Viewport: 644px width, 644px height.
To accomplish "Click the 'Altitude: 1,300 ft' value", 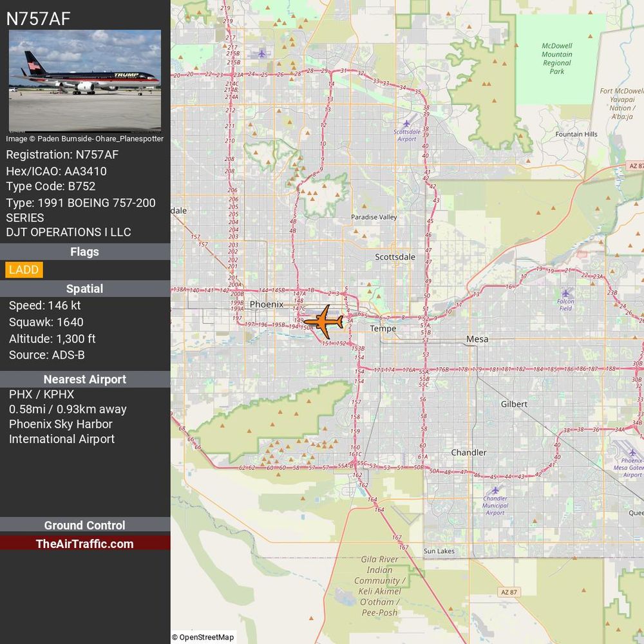I will (52, 339).
